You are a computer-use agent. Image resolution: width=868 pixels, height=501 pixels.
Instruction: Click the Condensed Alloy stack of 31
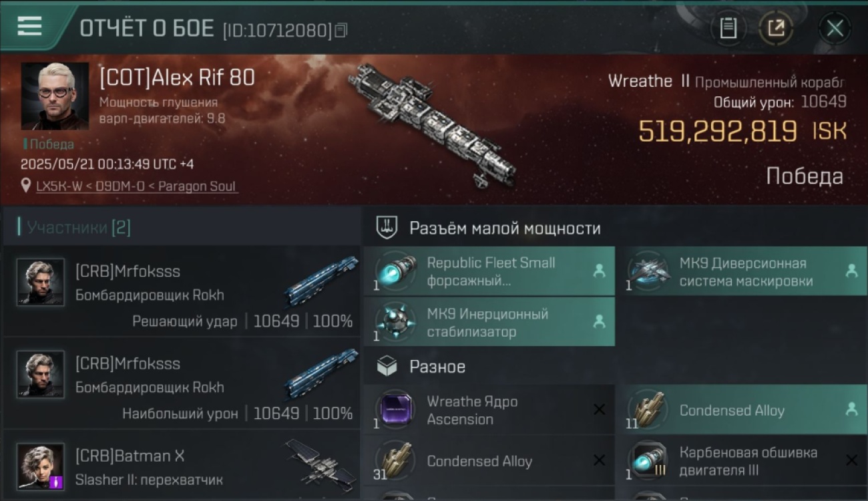point(489,460)
